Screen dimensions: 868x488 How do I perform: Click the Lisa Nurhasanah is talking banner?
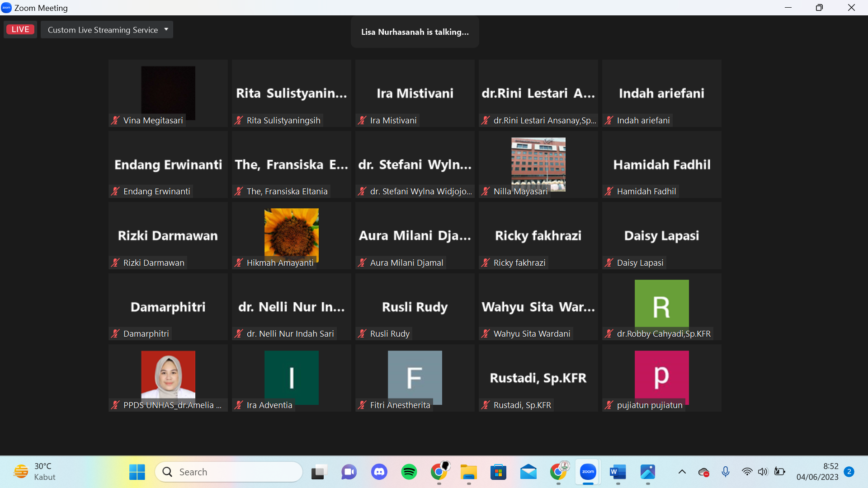point(415,32)
